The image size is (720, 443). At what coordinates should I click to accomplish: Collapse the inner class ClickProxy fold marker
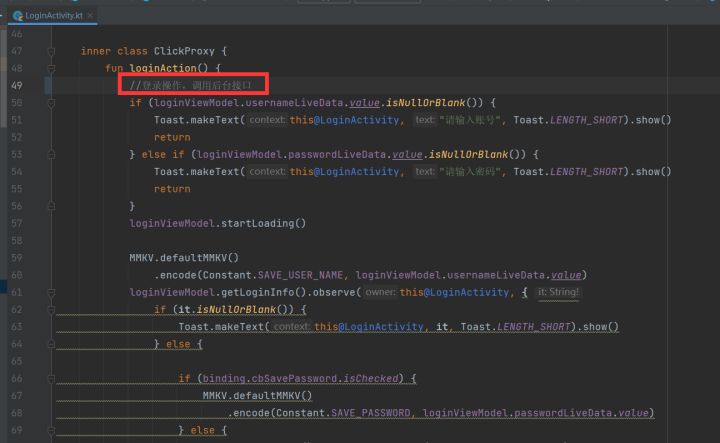pos(51,51)
